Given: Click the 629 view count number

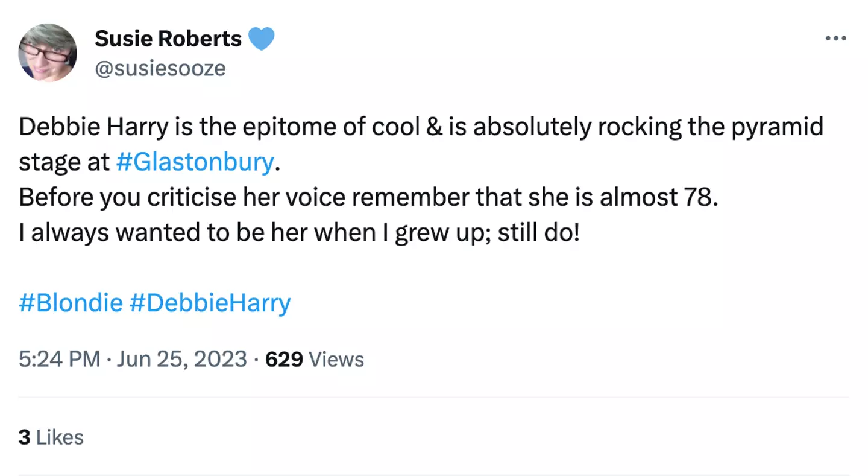Looking at the screenshot, I should (284, 360).
